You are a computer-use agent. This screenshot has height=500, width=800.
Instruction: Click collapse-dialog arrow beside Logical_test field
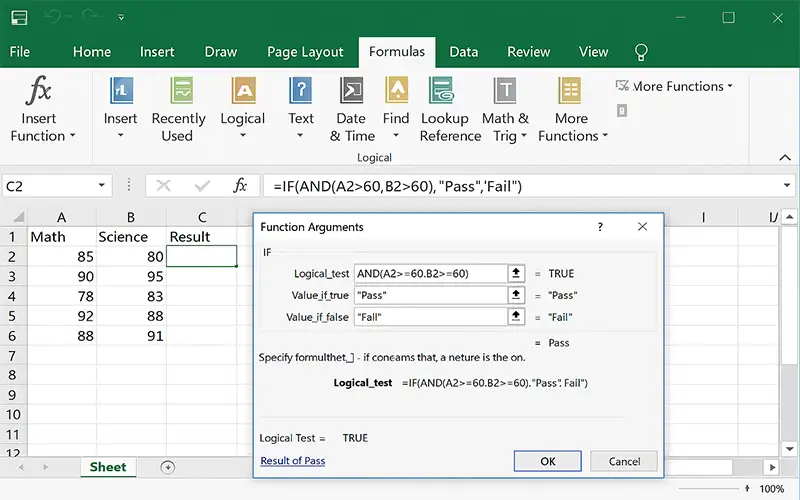click(x=516, y=273)
